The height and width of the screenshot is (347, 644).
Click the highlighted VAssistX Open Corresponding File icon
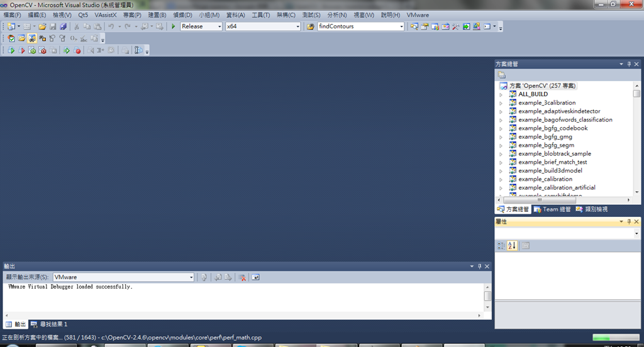point(32,38)
